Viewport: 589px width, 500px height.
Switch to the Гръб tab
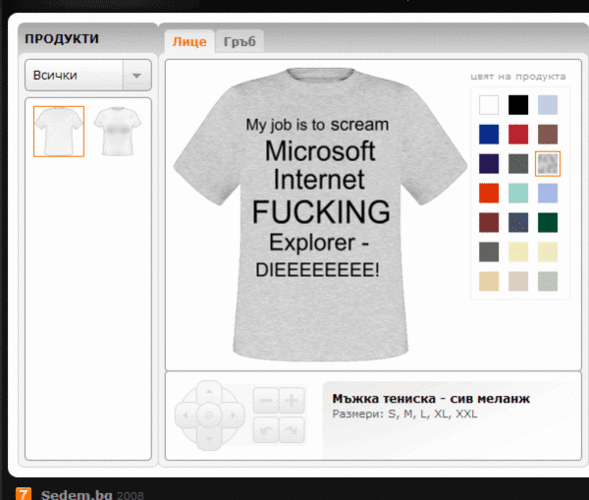coord(240,41)
